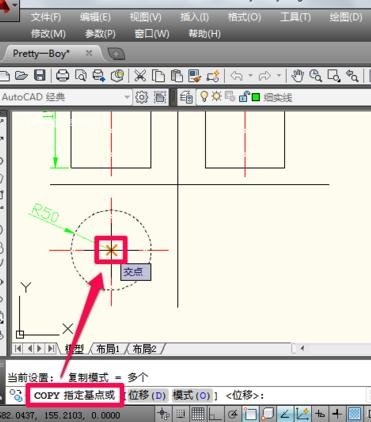Toggle Lineweight display in status bar

tap(337, 414)
